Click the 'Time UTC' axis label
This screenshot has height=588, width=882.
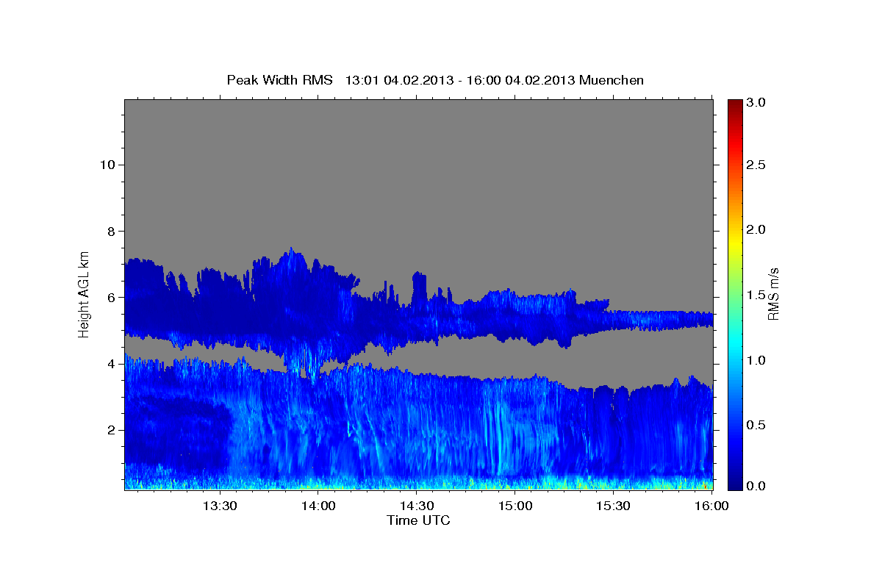[x=418, y=520]
